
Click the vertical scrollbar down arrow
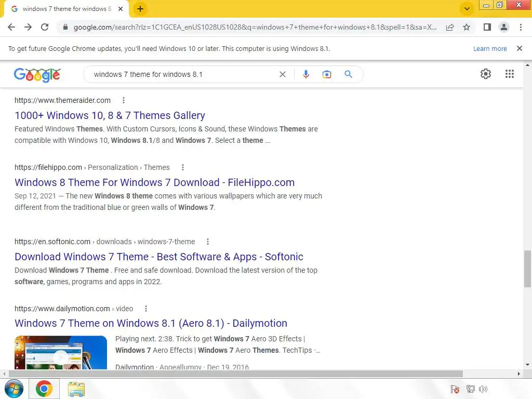click(527, 365)
